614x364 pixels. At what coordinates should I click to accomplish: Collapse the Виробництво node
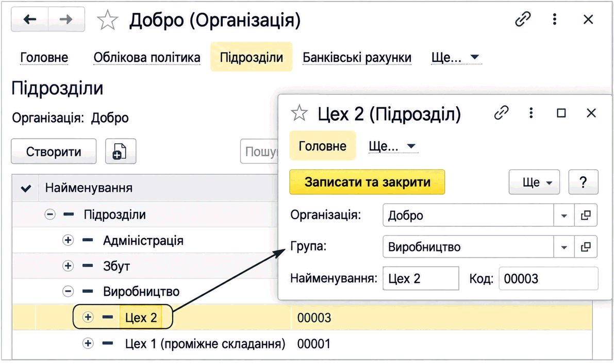[x=68, y=291]
